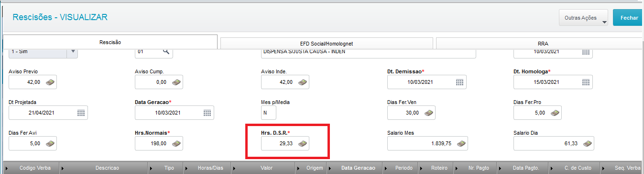Open calendar picker for Data Geracao field
Image resolution: width=644 pixels, height=174 pixels.
(207, 113)
